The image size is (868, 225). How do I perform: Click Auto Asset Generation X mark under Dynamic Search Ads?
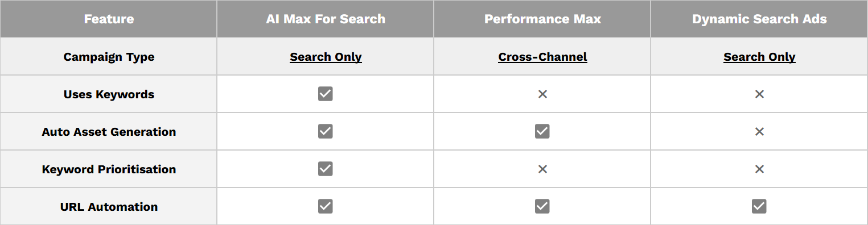759,131
